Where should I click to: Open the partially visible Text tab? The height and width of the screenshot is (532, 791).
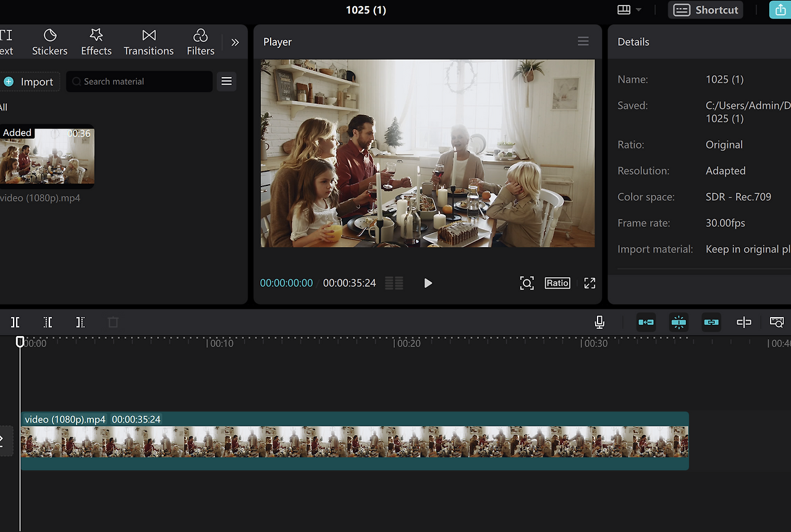[x=6, y=42]
